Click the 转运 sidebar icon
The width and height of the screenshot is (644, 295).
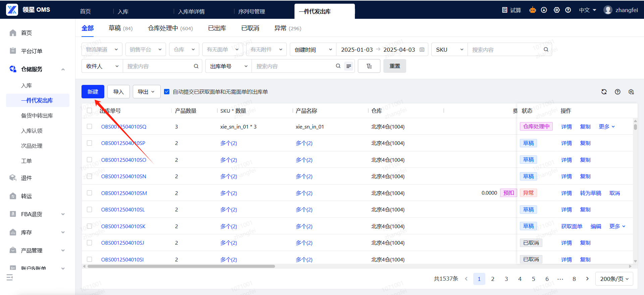pos(13,196)
